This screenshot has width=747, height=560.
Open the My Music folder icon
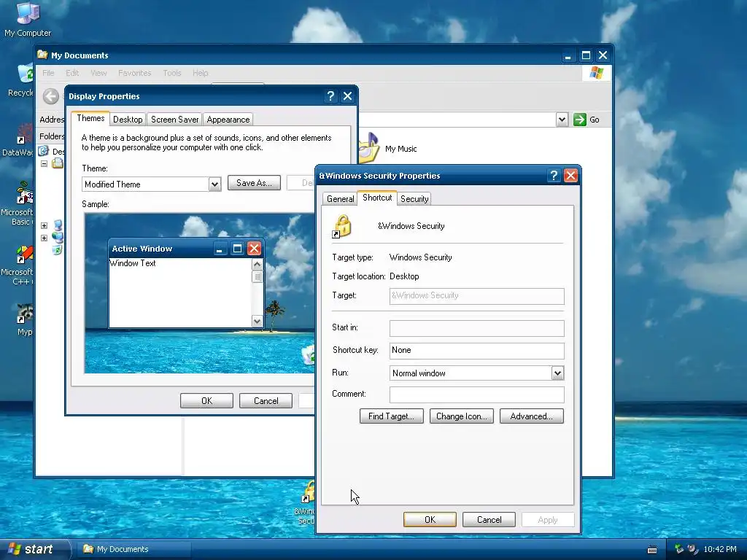[369, 148]
